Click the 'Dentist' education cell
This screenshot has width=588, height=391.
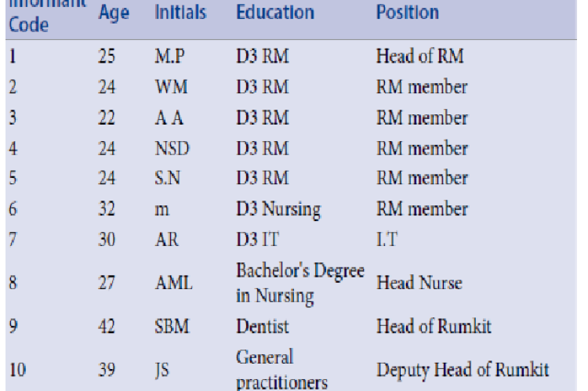pos(262,326)
